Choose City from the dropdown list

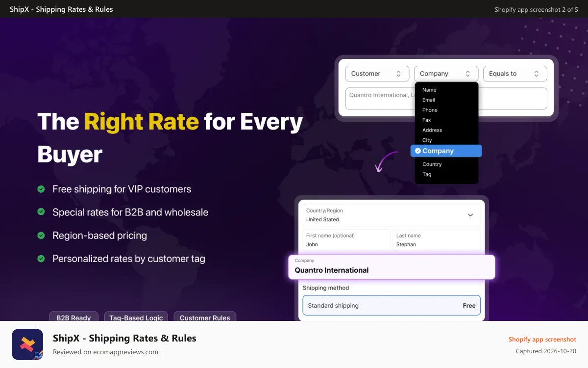pyautogui.click(x=427, y=140)
